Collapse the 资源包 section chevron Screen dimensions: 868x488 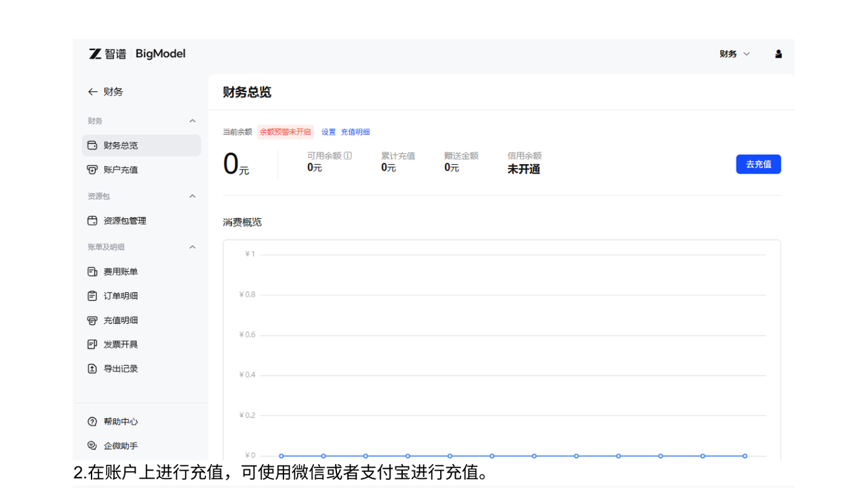click(192, 196)
